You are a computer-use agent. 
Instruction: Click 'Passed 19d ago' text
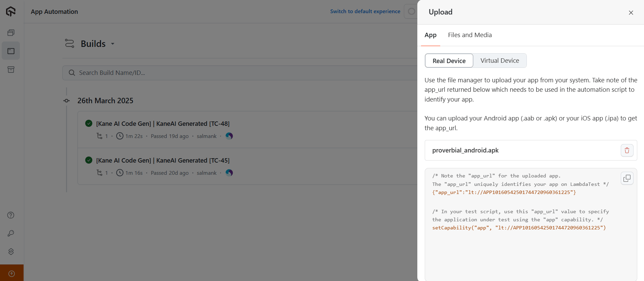[170, 136]
